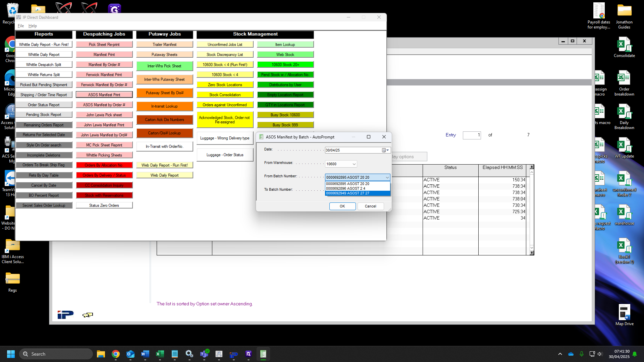The image size is (644, 362).
Task: Open the unconfirmed finder 2 desktop file
Action: pos(624,184)
